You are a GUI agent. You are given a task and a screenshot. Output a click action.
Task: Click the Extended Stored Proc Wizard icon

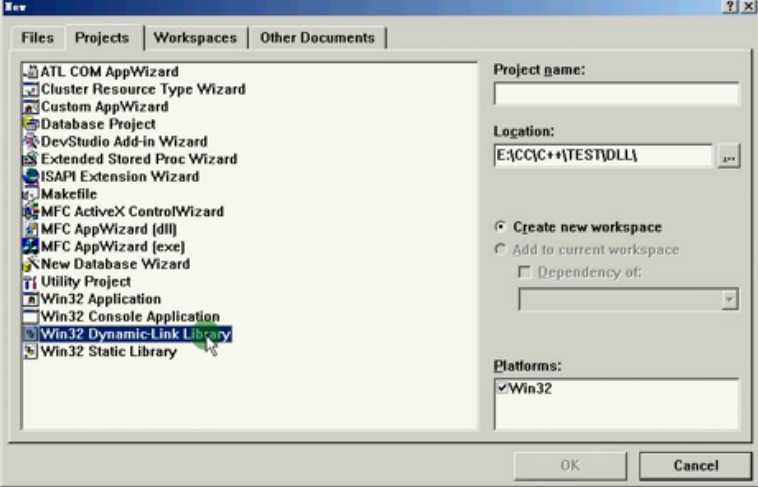[30, 159]
